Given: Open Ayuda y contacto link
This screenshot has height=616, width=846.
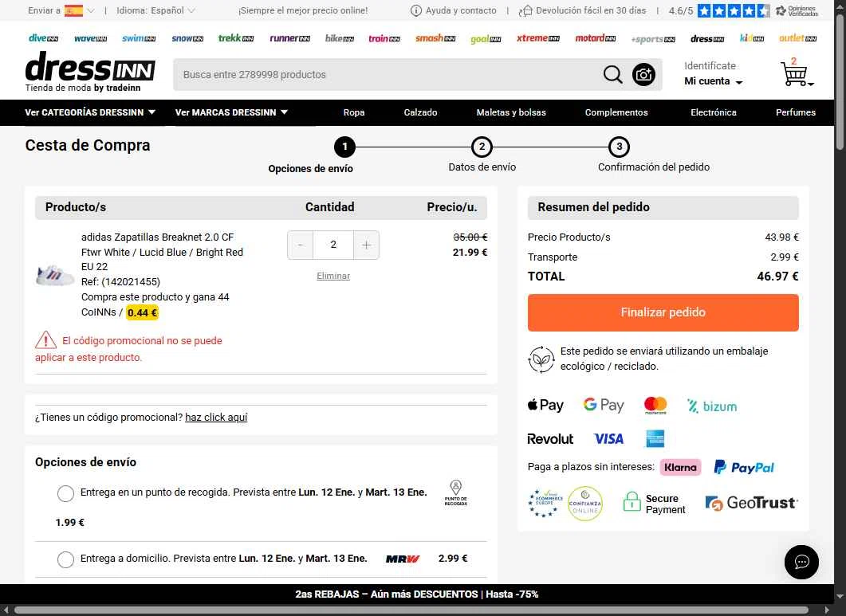Looking at the screenshot, I should pos(453,10).
